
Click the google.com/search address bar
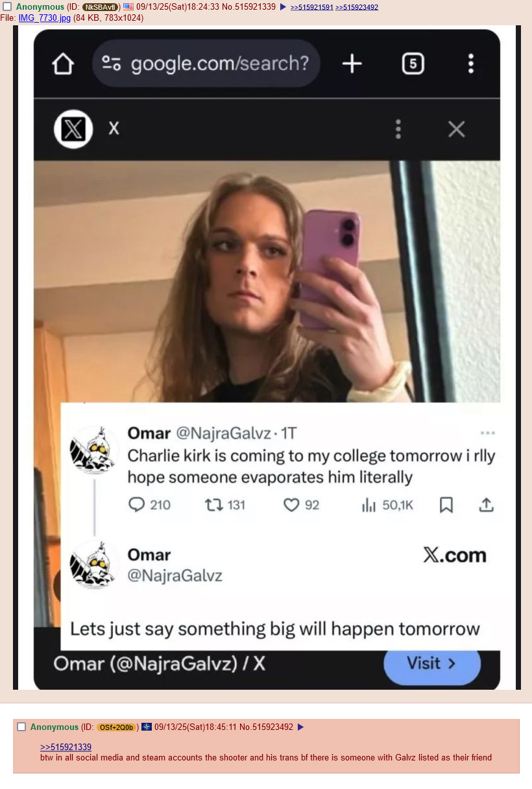coord(206,64)
